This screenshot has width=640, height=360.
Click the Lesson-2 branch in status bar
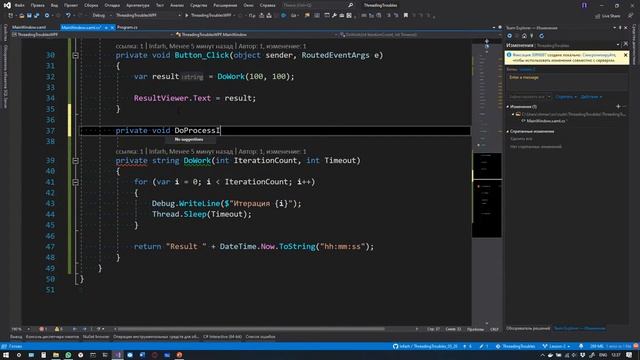(x=556, y=346)
